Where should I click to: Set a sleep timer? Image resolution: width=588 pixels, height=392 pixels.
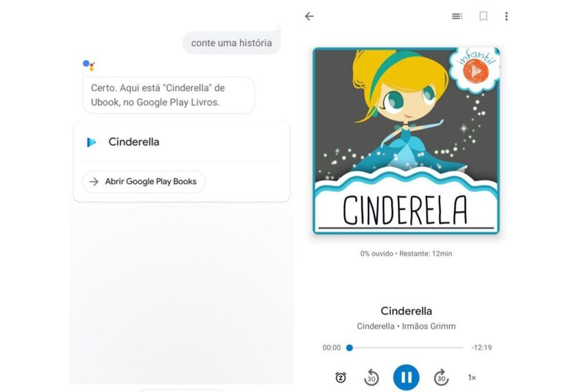pyautogui.click(x=341, y=377)
